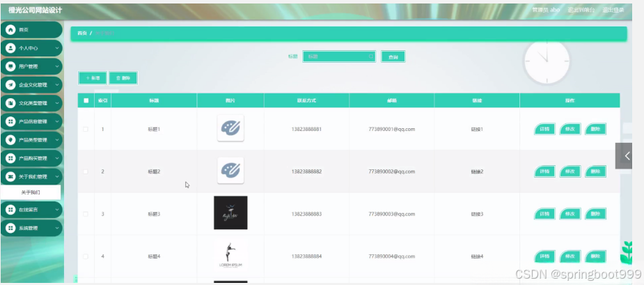Click the 删除 button next to 新增
The width and height of the screenshot is (644, 285).
pos(123,78)
